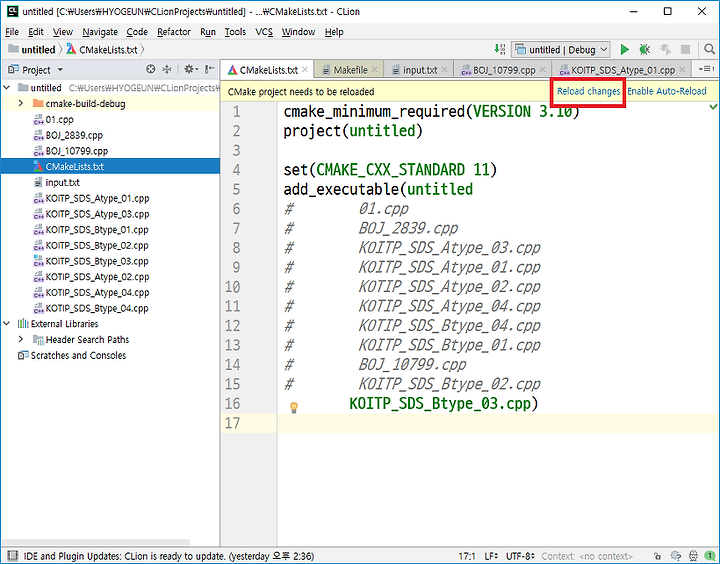This screenshot has width=720, height=564.
Task: Open the Tools menu
Action: 235,32
